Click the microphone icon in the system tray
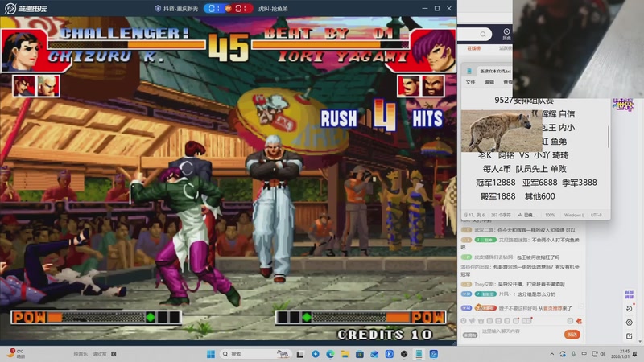This screenshot has height=362, width=644. 573,354
